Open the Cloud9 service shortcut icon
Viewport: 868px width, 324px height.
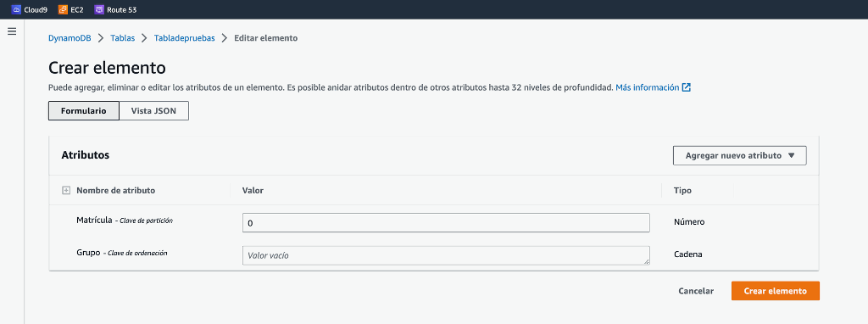click(x=16, y=9)
